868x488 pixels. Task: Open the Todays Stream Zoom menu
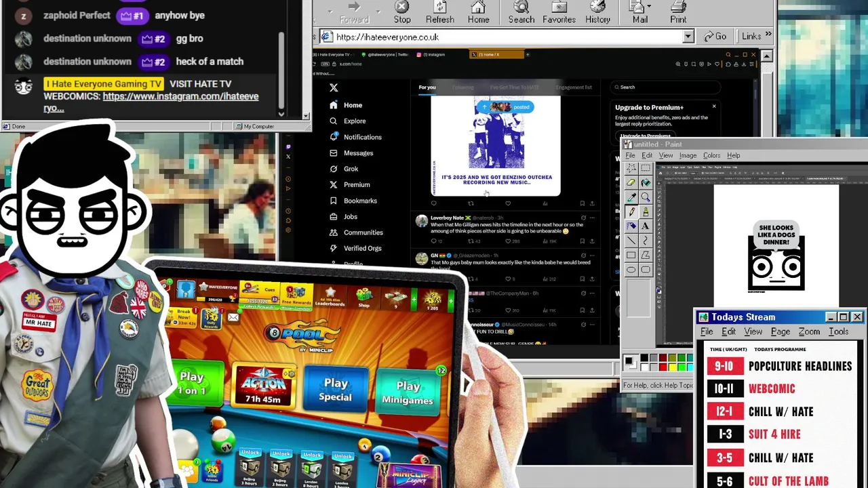tap(809, 332)
